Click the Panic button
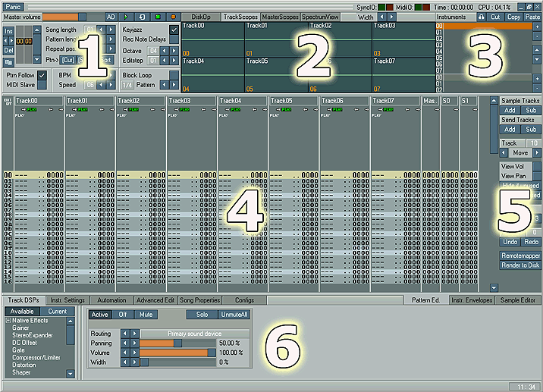The width and height of the screenshot is (543, 392). [13, 7]
